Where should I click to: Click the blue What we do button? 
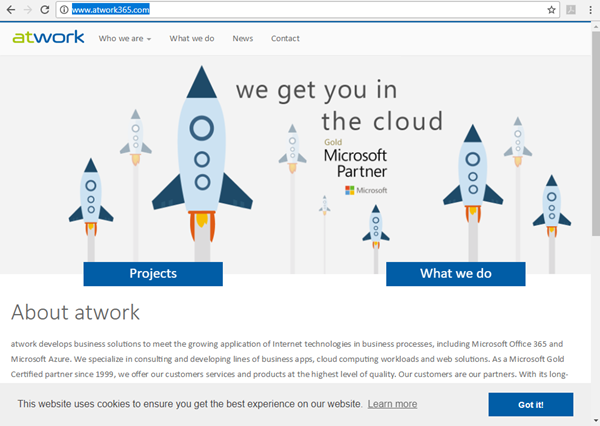[456, 274]
